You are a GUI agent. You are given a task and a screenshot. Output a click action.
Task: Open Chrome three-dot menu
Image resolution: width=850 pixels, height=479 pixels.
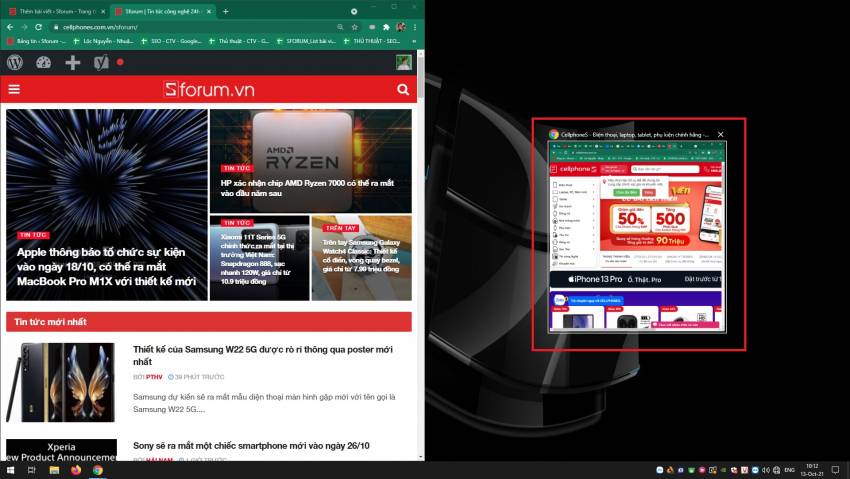415,27
